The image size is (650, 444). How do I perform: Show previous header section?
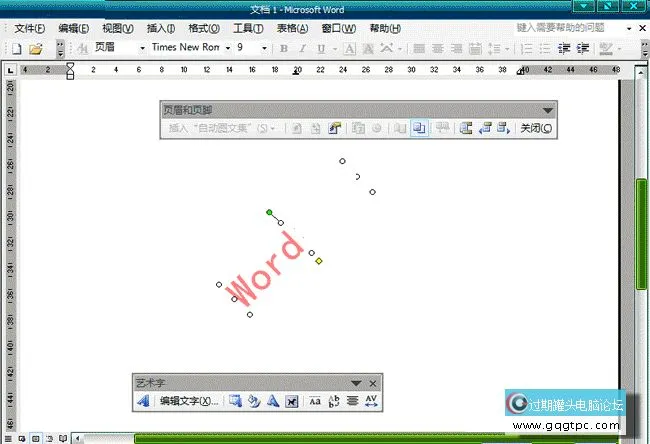tap(485, 129)
